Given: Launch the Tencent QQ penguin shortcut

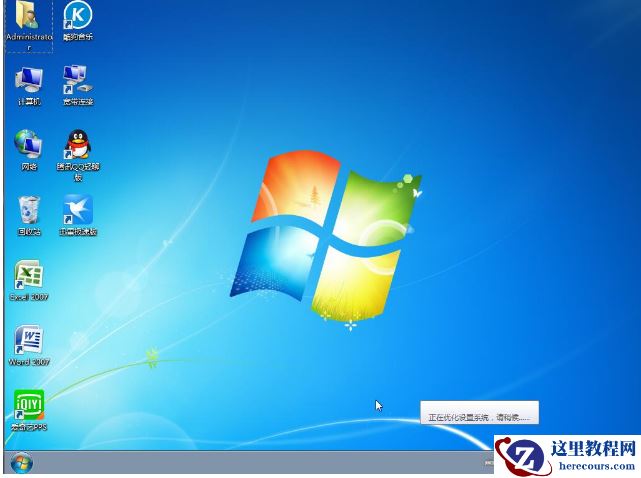Looking at the screenshot, I should click(x=78, y=155).
